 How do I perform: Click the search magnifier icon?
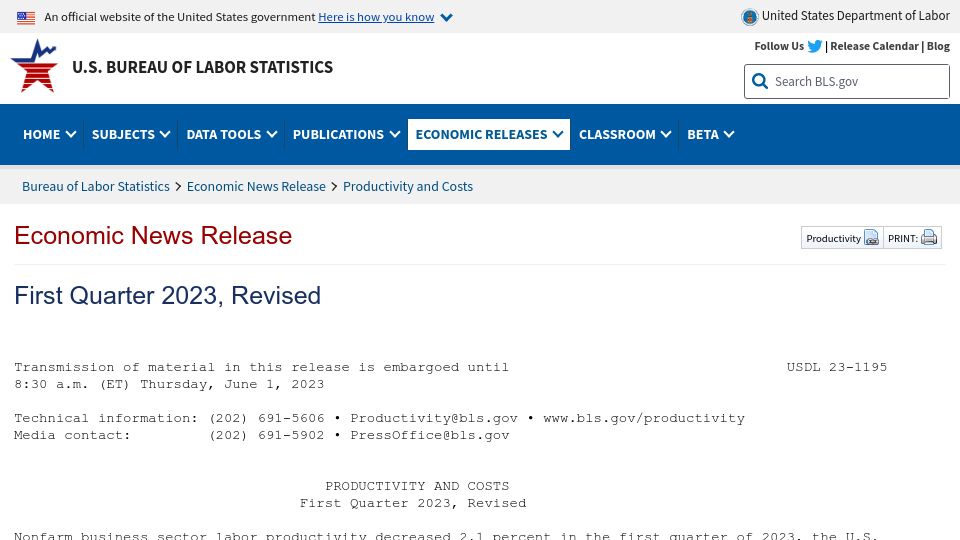point(760,81)
